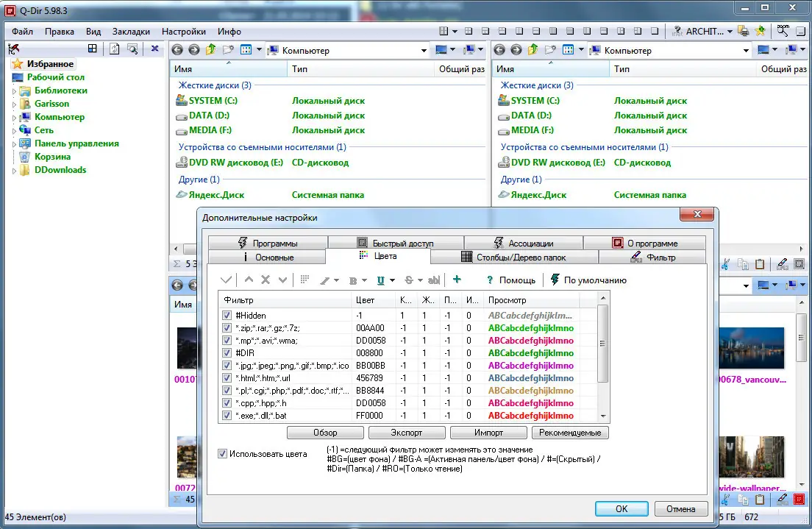Open the ARCHIT... dropdown in main toolbar
Image resolution: width=812 pixels, height=529 pixels.
coord(730,32)
